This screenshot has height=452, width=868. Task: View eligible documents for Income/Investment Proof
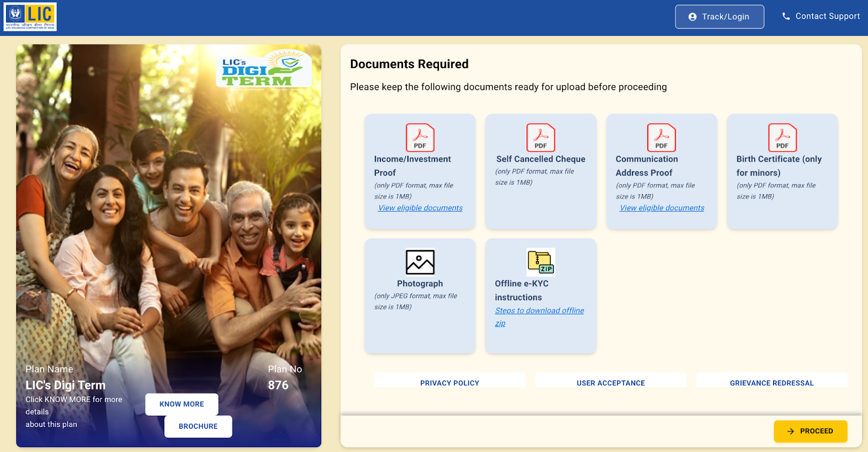[x=420, y=208]
